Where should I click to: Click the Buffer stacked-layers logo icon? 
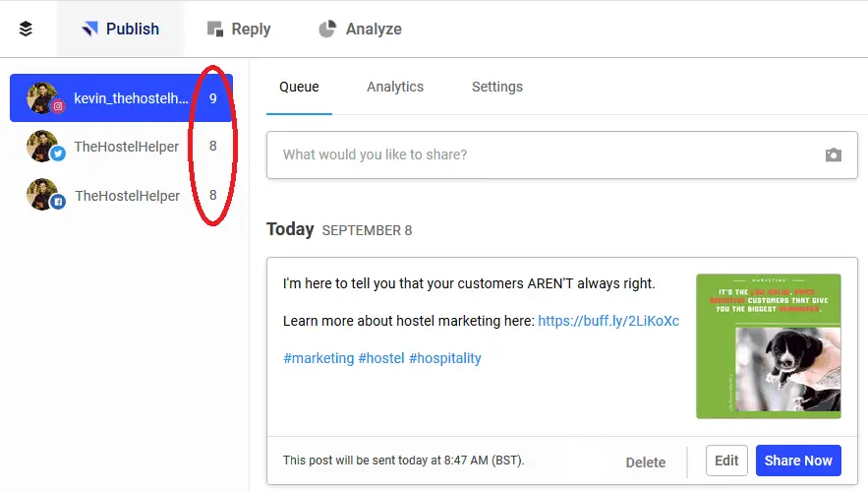[x=26, y=29]
